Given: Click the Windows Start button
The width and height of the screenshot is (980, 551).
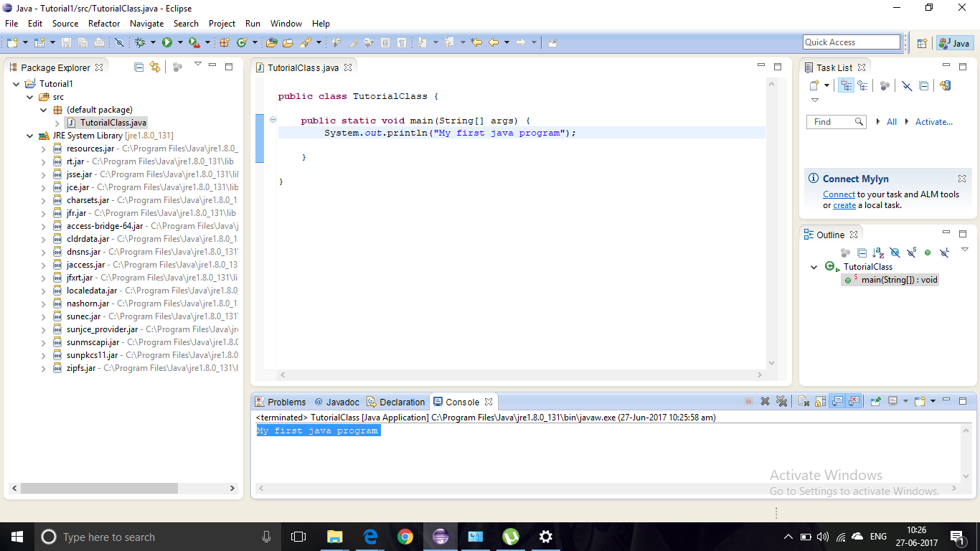Looking at the screenshot, I should pos(17,537).
